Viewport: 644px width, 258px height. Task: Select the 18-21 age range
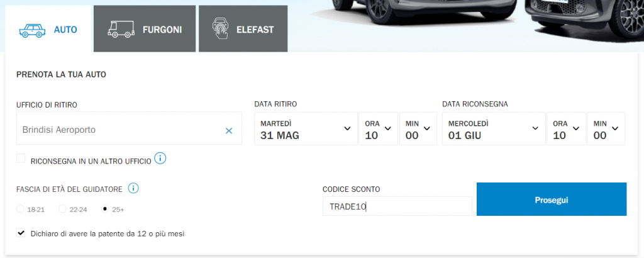coord(21,209)
